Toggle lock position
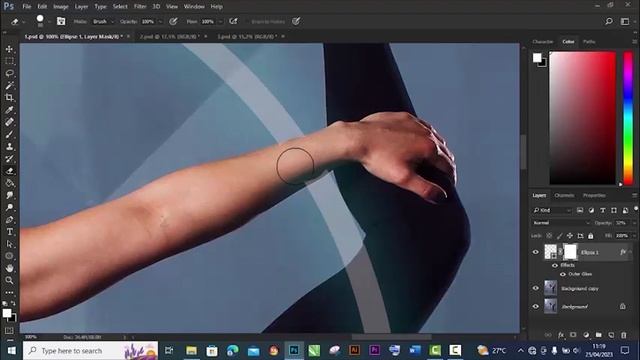The width and height of the screenshot is (640, 360). coord(570,236)
